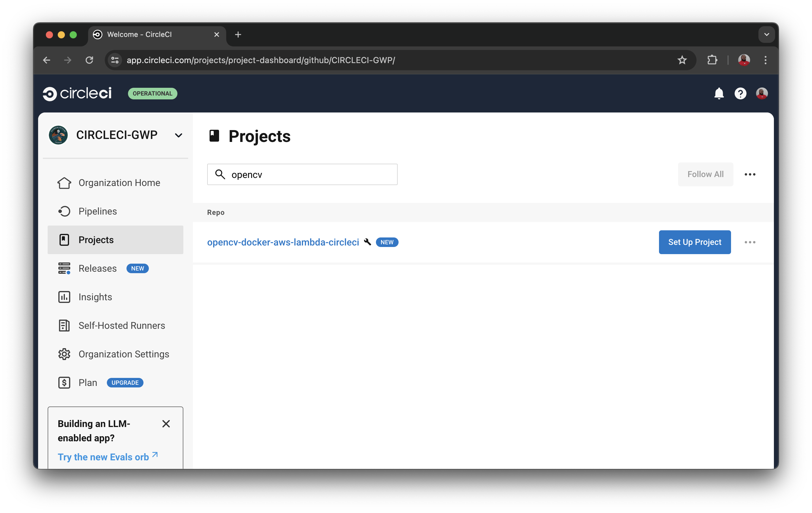The image size is (812, 513).
Task: Open Self-Hosted Runners in the sidebar
Action: tap(121, 325)
